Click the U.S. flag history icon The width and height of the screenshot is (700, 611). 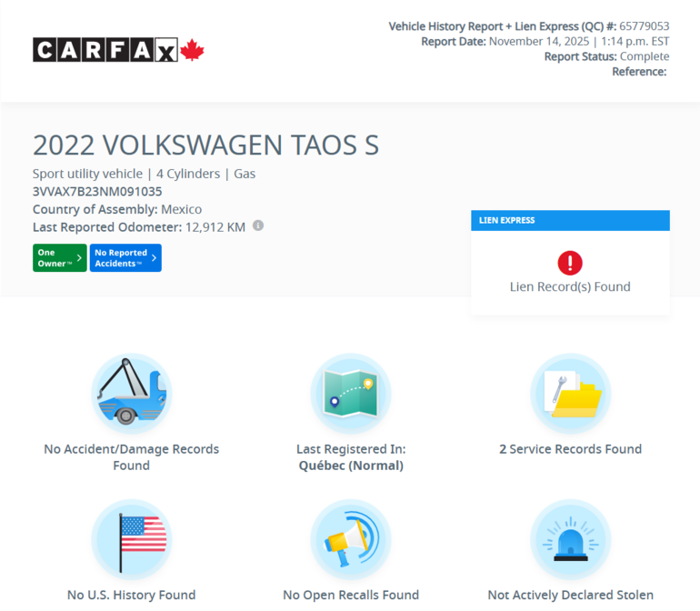coord(131,538)
